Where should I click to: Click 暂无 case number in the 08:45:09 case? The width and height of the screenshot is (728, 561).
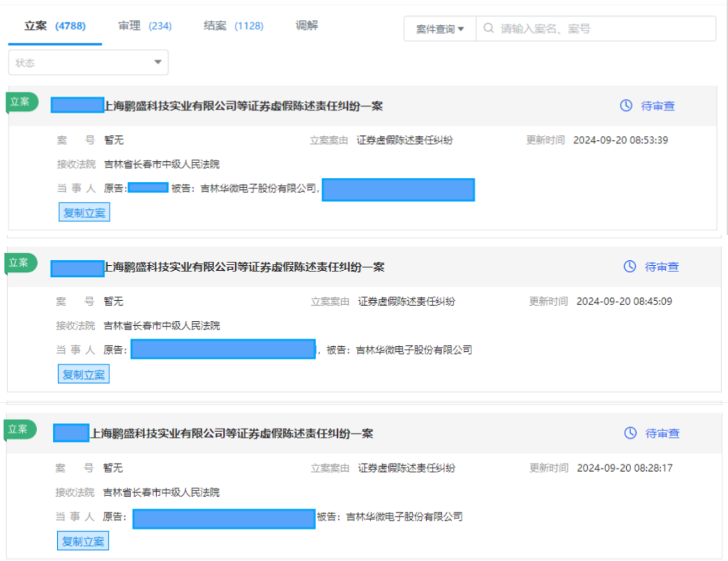(113, 301)
